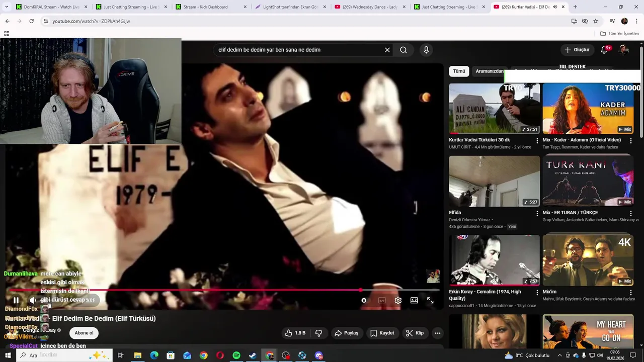
Task: Open Windows Start menu
Action: point(8,355)
